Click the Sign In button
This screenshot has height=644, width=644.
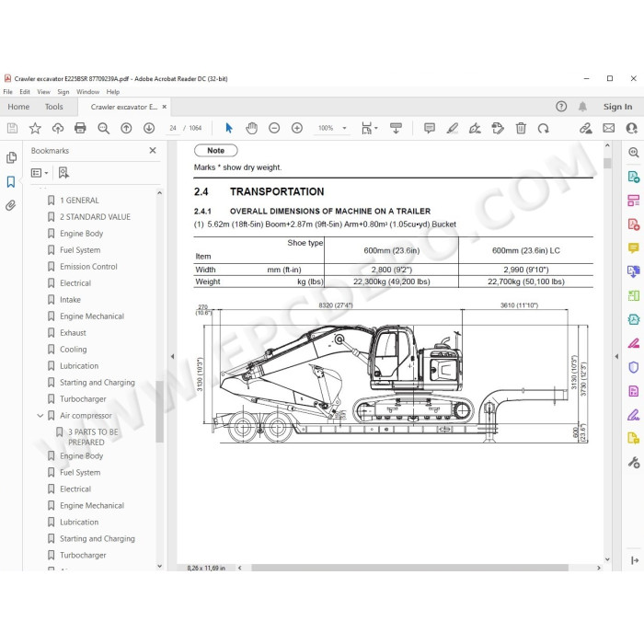(617, 107)
